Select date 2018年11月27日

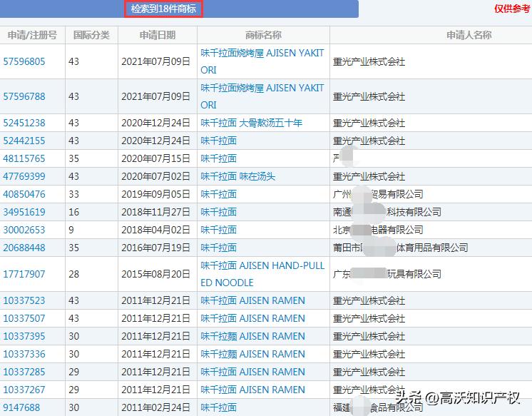(x=155, y=212)
